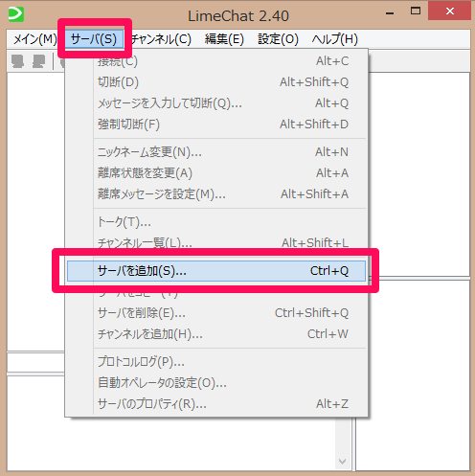Select 離席状態を変更(A) entry
Image resolution: width=475 pixels, height=476 pixels.
[216, 173]
